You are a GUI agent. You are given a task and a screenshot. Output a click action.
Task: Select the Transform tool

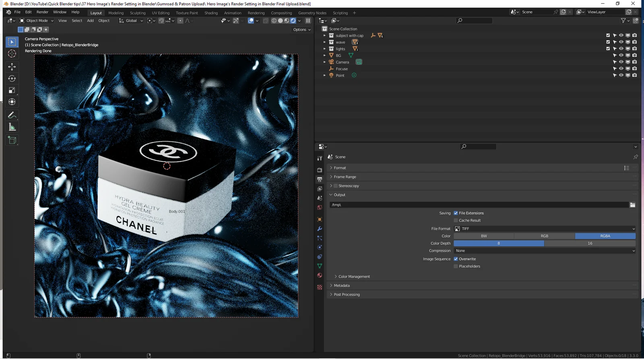pos(12,102)
